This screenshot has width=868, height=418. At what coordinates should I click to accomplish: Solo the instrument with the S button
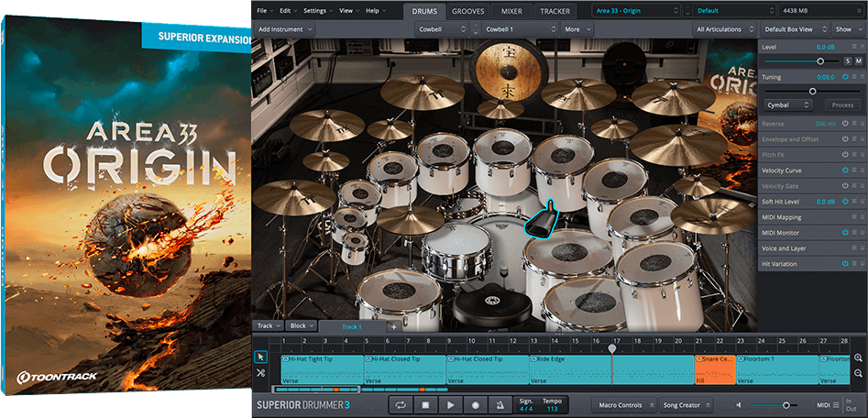pyautogui.click(x=848, y=60)
